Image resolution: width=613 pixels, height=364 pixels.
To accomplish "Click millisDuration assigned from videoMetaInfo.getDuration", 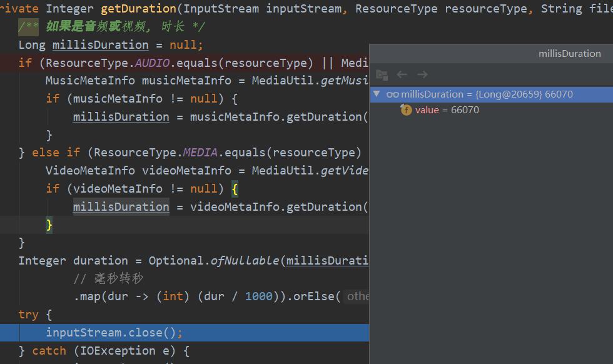I will pos(121,207).
